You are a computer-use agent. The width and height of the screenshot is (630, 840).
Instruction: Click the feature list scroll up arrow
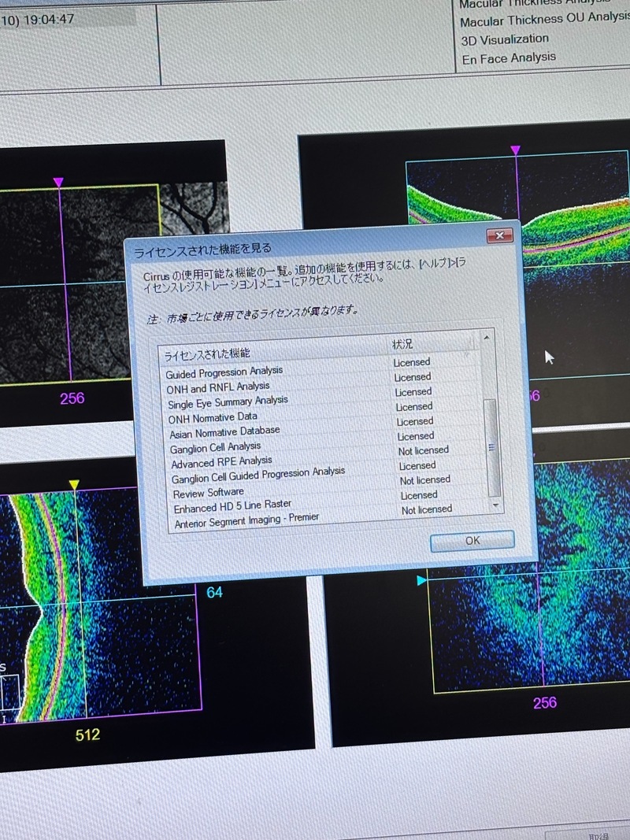click(x=487, y=338)
